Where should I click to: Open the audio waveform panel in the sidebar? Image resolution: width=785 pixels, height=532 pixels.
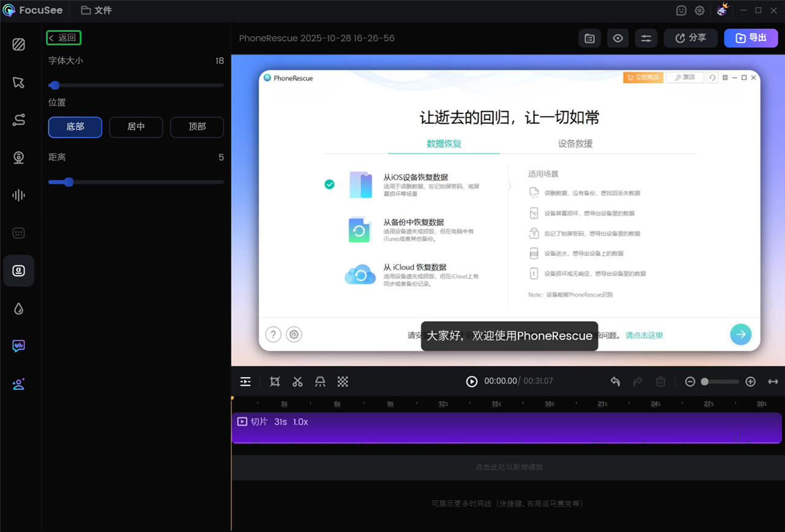[x=18, y=196]
